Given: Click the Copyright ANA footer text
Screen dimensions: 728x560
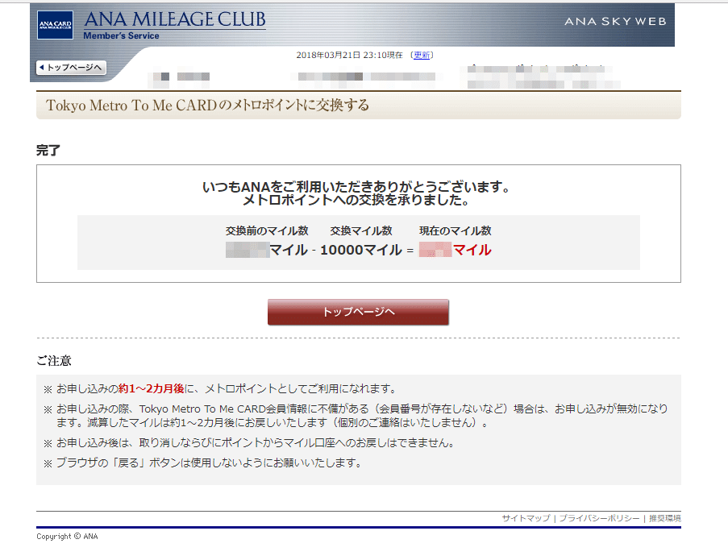Looking at the screenshot, I should 67,536.
